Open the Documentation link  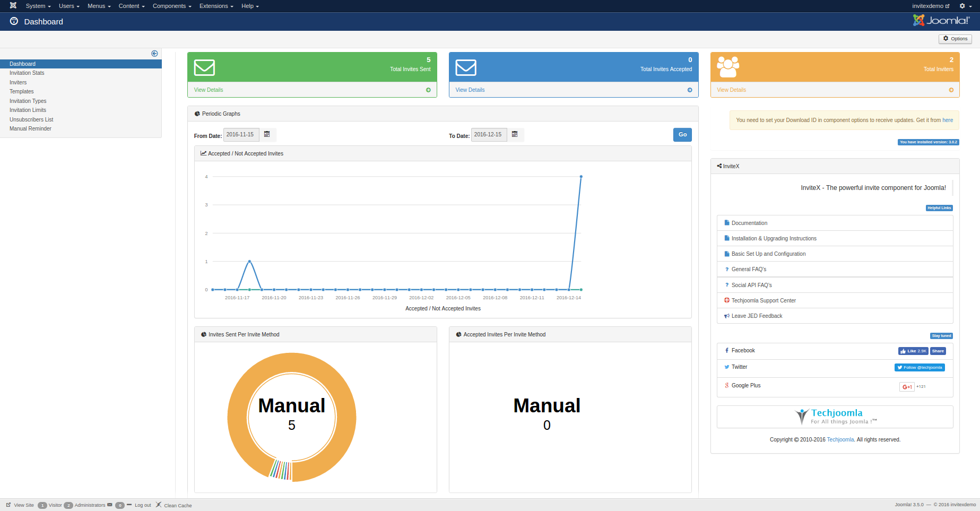pos(749,223)
